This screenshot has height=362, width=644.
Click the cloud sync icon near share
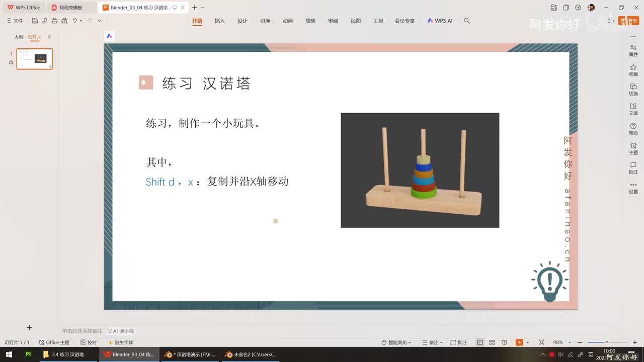coord(610,21)
